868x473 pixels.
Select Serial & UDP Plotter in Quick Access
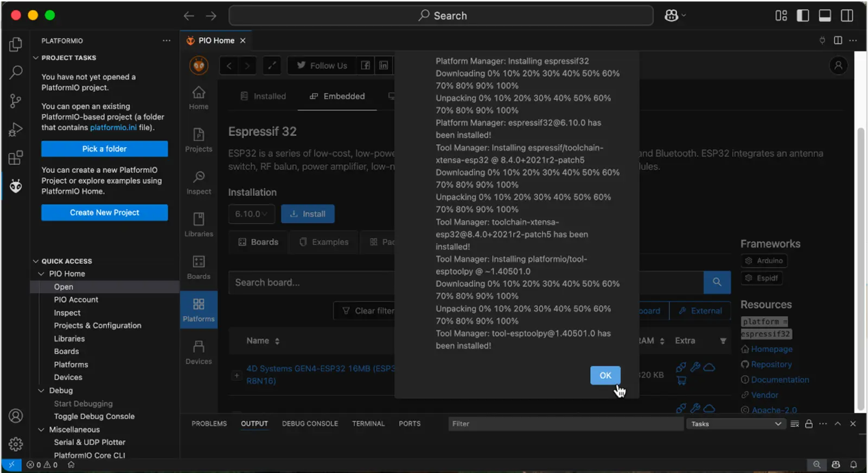click(x=90, y=442)
